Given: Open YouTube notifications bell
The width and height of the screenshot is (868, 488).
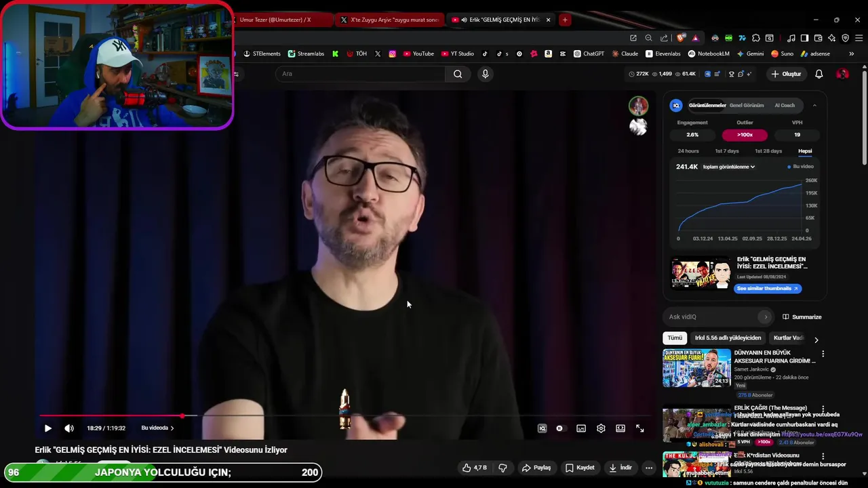Looking at the screenshot, I should pyautogui.click(x=819, y=74).
